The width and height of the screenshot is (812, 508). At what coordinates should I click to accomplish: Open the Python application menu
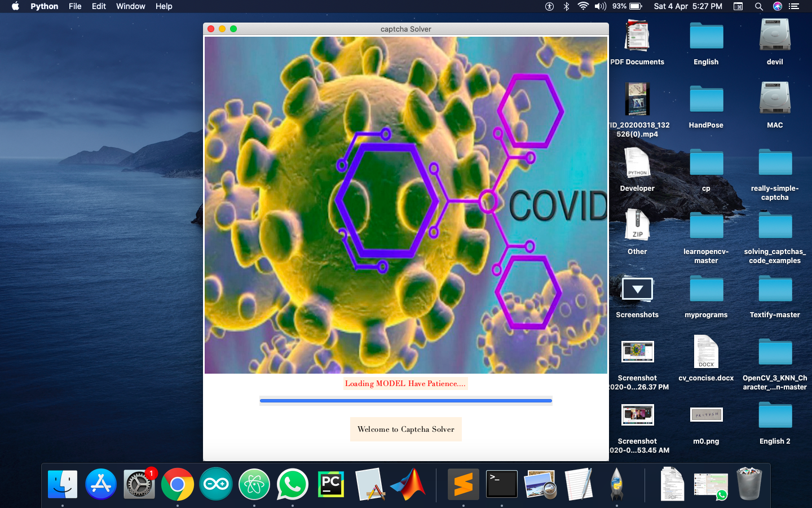click(x=45, y=6)
